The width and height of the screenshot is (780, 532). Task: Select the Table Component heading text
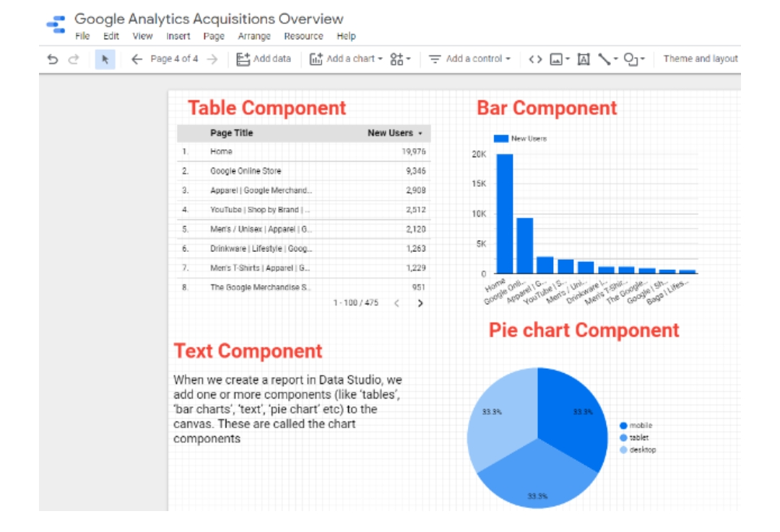[266, 108]
